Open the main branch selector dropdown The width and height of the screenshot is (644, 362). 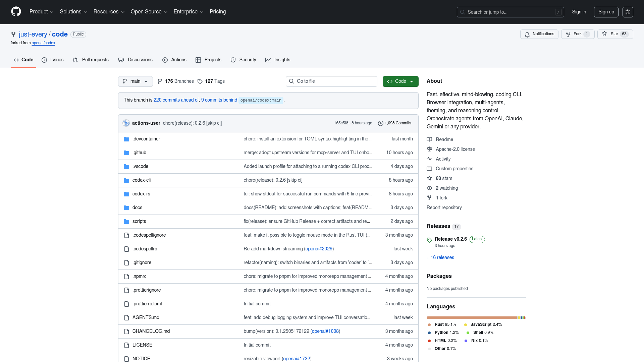135,81
